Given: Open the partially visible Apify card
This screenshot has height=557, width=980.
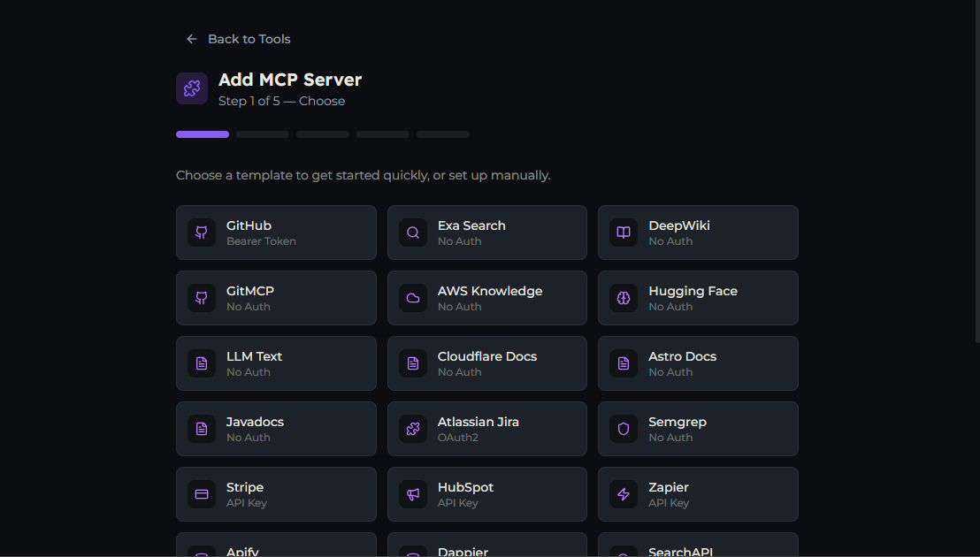Looking at the screenshot, I should (x=276, y=545).
